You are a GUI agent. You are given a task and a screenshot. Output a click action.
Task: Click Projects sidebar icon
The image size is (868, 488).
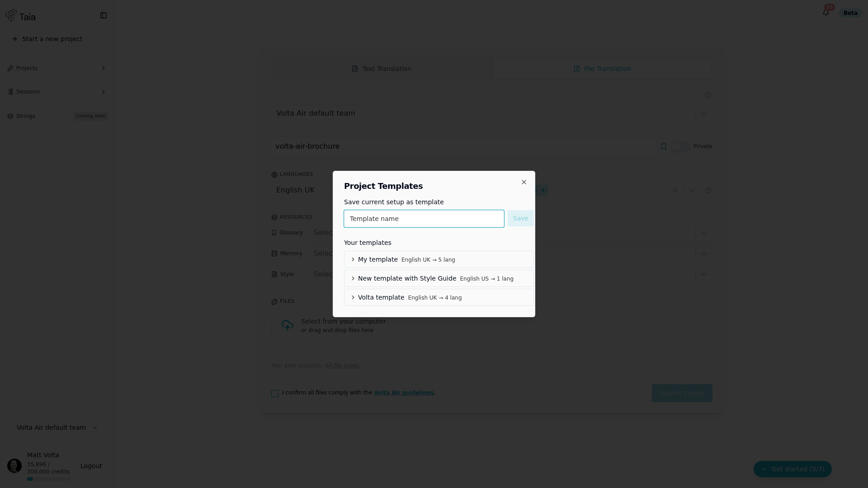10,68
